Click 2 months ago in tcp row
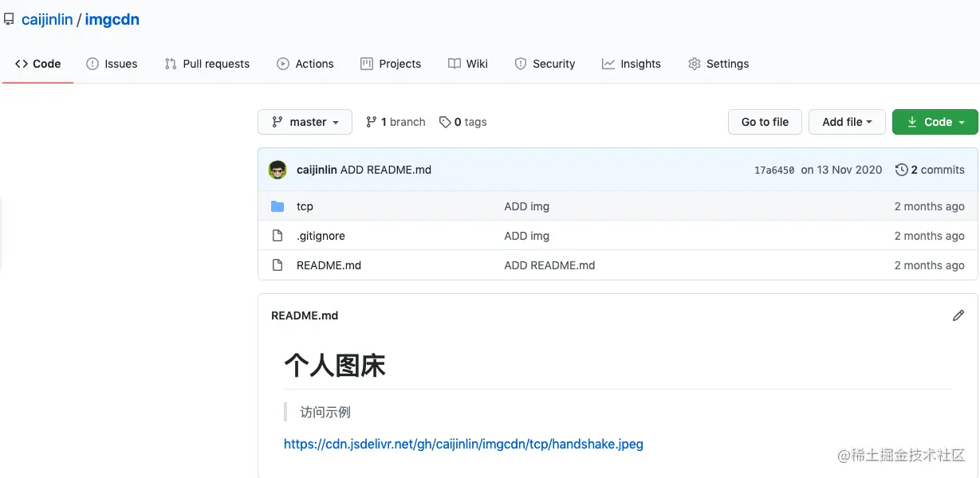The height and width of the screenshot is (478, 980). point(930,206)
